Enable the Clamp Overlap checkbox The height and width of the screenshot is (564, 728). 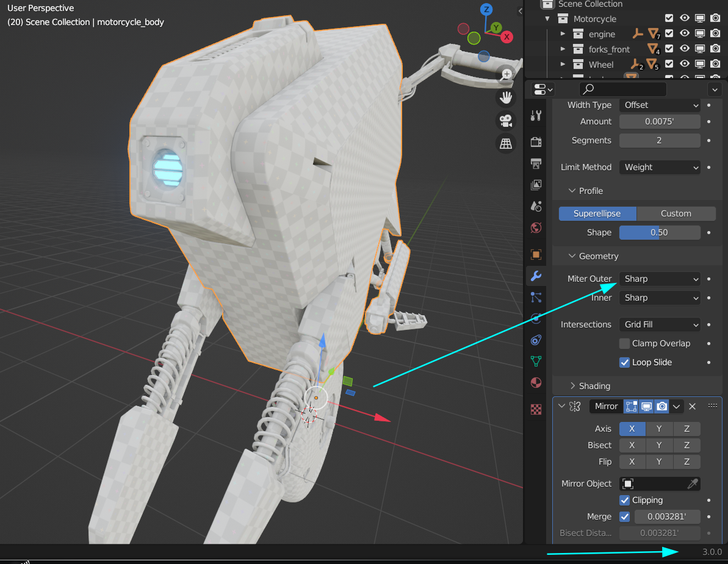click(624, 344)
